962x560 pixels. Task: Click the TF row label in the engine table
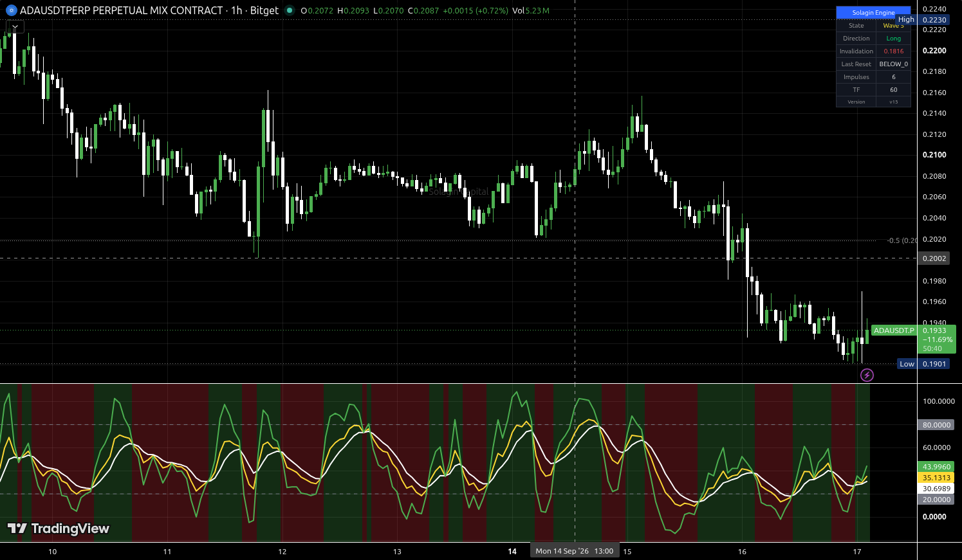point(856,90)
